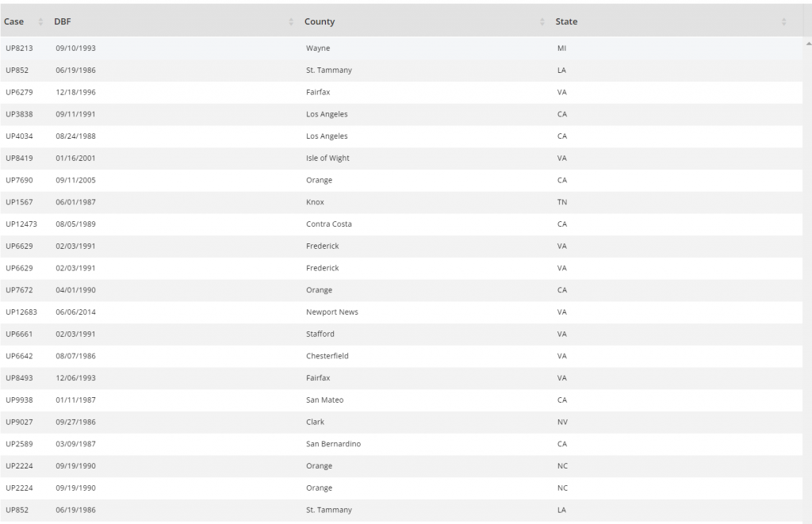
Task: Select case UP12683 cell
Action: (x=21, y=312)
